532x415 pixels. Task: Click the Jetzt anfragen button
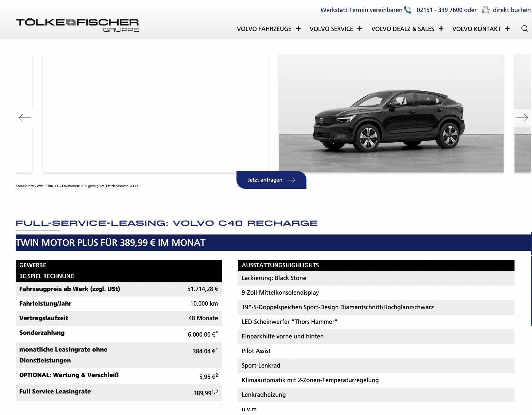271,180
